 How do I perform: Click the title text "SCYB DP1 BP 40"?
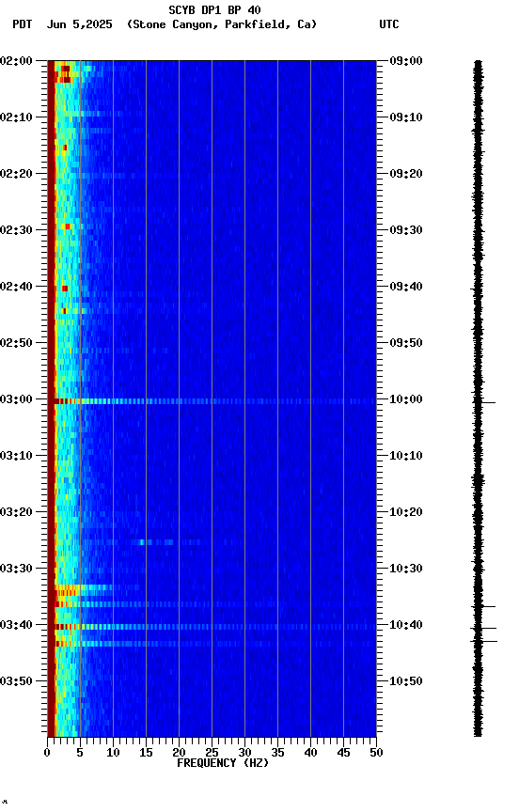(x=214, y=9)
